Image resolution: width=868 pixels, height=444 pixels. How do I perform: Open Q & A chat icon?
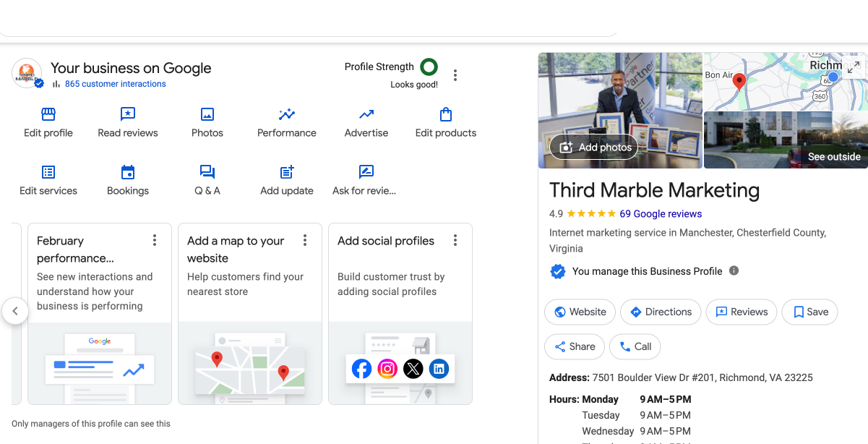(207, 172)
